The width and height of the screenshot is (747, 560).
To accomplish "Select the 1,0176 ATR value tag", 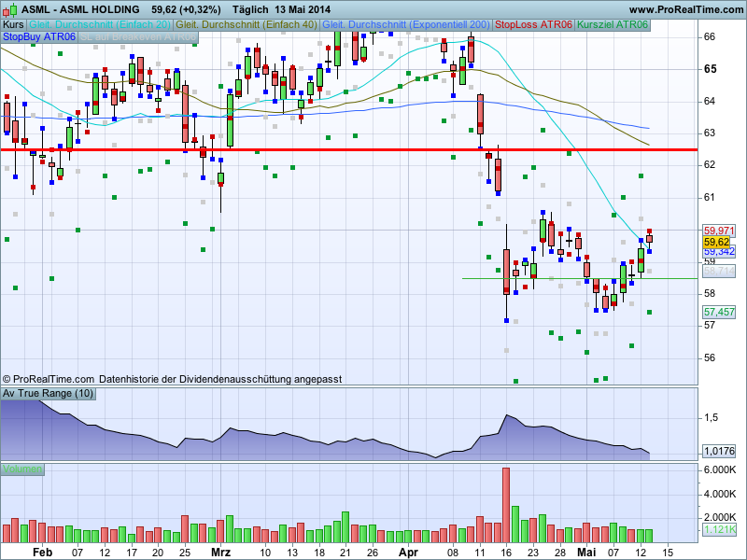I will click(x=719, y=451).
